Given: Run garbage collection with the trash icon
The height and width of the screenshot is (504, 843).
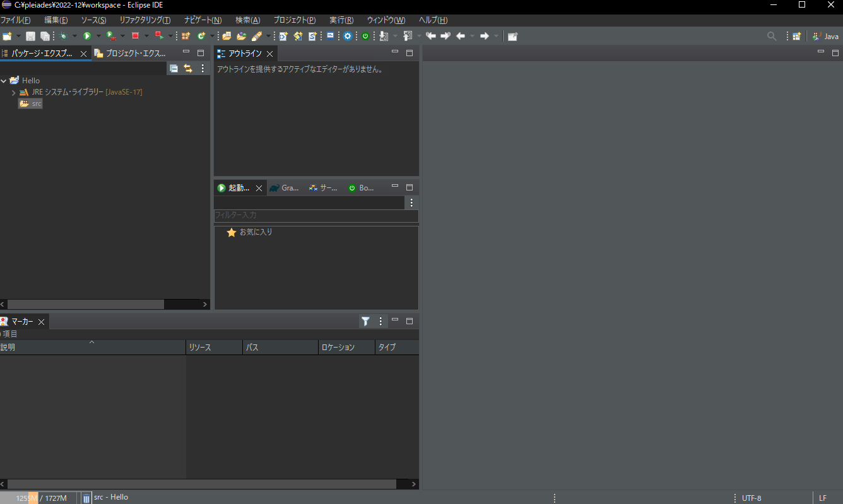Looking at the screenshot, I should [x=86, y=498].
